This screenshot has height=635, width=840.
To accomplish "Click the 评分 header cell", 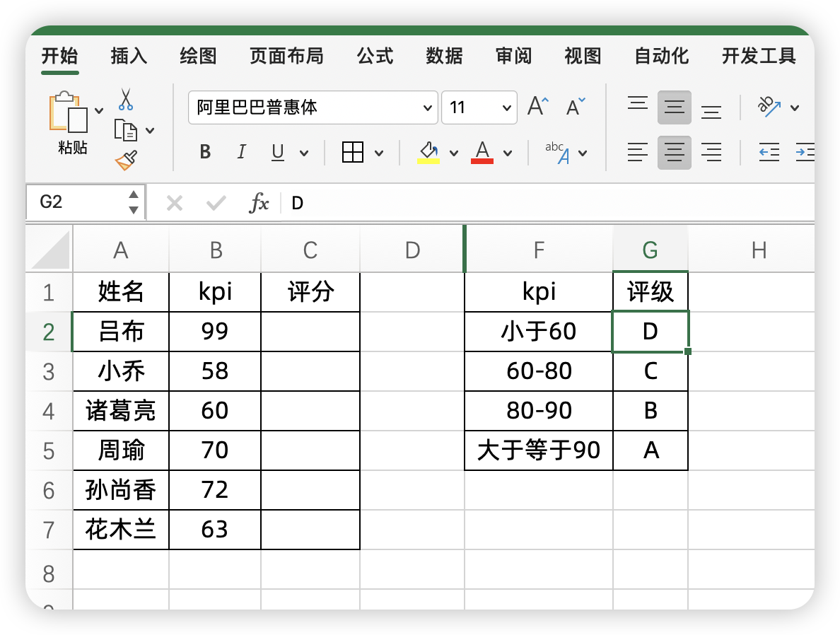I will point(310,293).
